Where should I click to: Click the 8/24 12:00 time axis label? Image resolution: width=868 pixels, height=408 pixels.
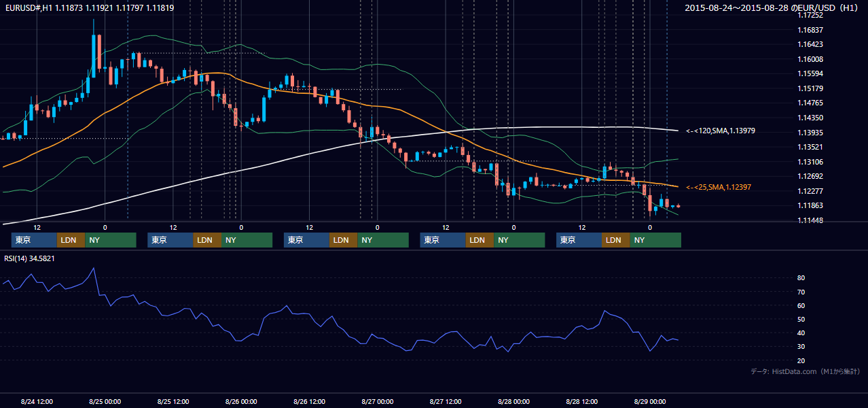point(37,401)
